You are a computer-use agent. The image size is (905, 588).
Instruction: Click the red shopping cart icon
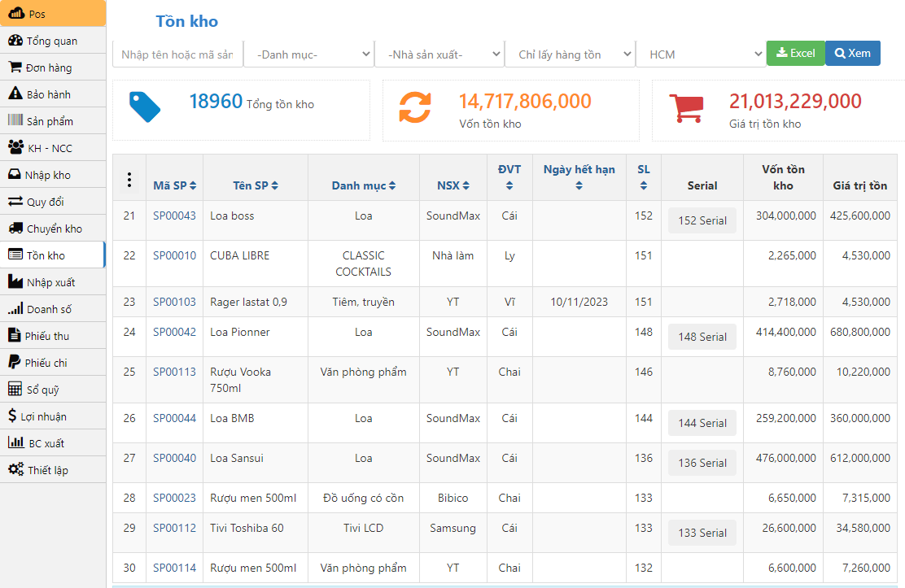pyautogui.click(x=684, y=108)
